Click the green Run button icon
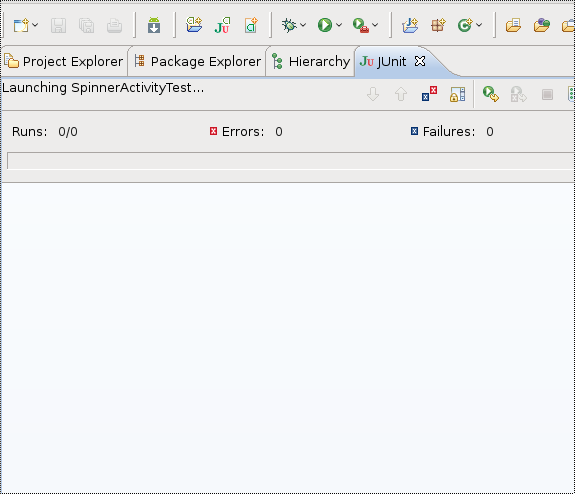The width and height of the screenshot is (575, 494). click(325, 25)
